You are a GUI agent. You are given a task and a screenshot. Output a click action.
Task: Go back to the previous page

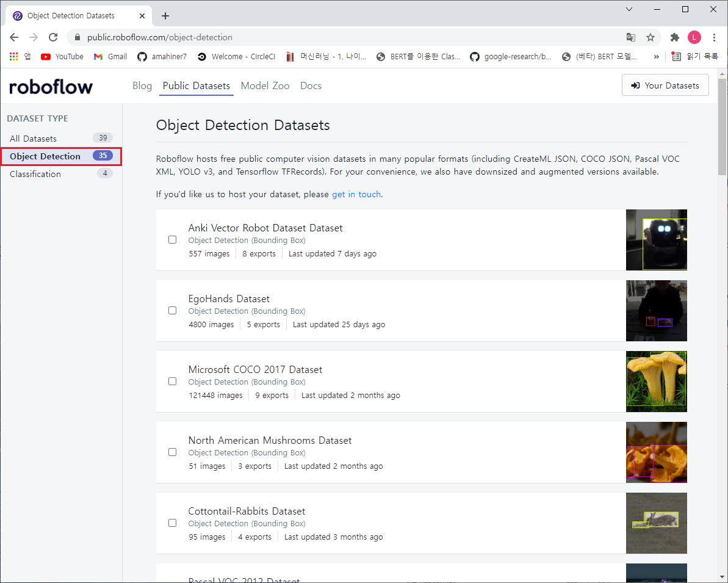[14, 37]
